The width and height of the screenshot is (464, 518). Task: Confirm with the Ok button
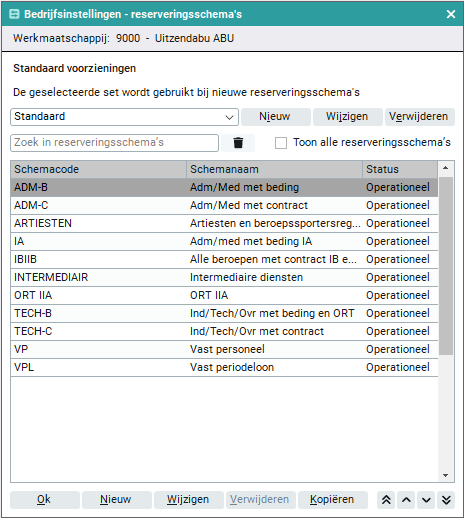tap(45, 500)
